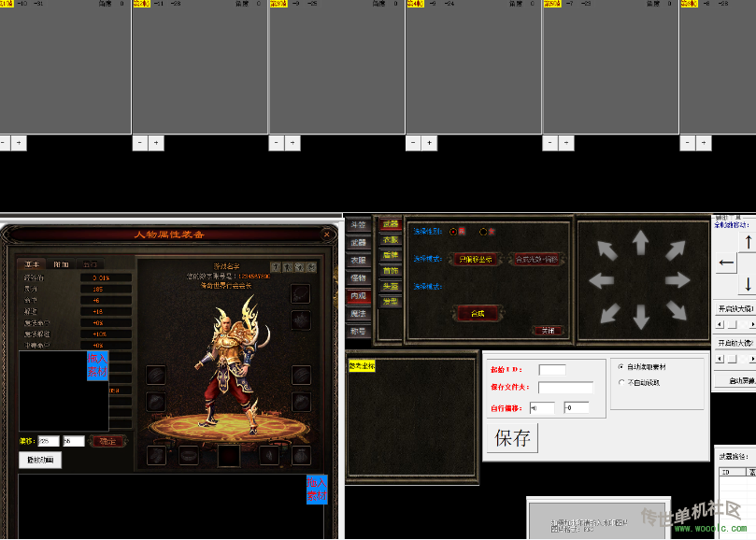The image size is (756, 540).
Task: Select the pouch slot at bottom right
Action: coord(301,455)
